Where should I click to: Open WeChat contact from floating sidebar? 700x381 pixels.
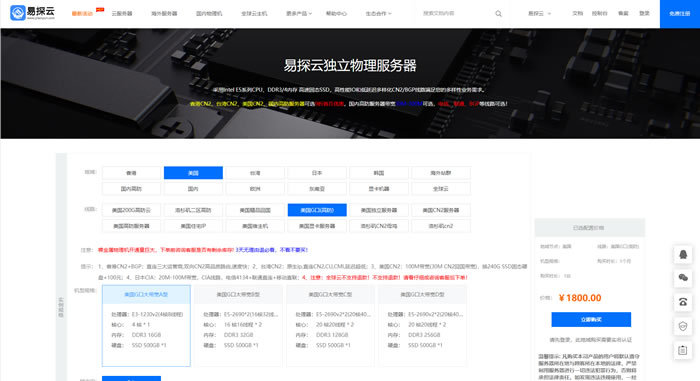683,278
